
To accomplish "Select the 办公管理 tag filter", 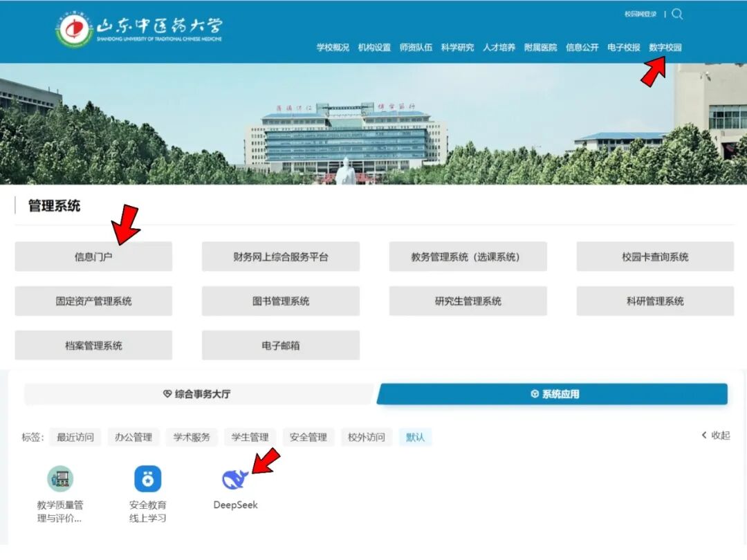I will pyautogui.click(x=133, y=437).
